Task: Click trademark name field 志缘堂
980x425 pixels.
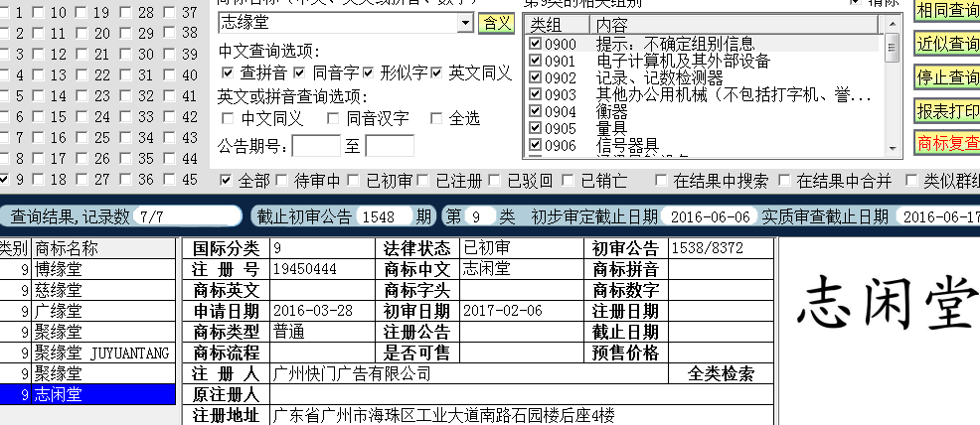Action: [x=338, y=24]
